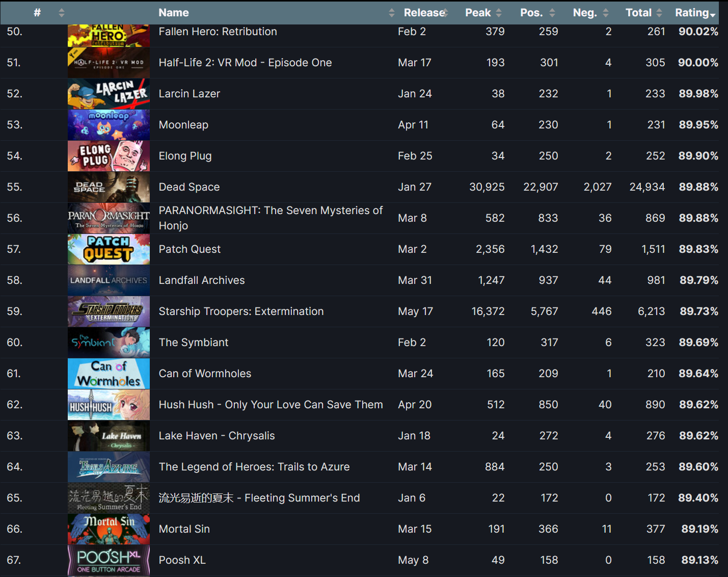
Task: Click the Total column sort arrows
Action: pyautogui.click(x=659, y=13)
